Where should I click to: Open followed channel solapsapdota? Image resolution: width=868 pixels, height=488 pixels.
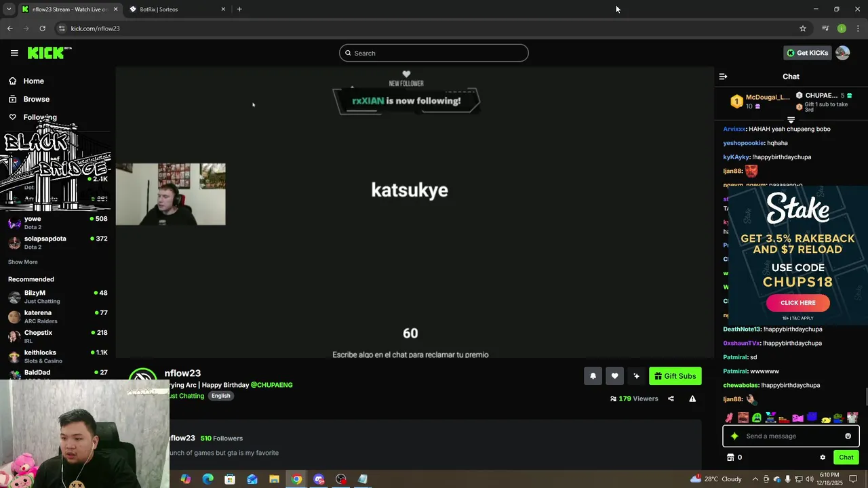58,243
